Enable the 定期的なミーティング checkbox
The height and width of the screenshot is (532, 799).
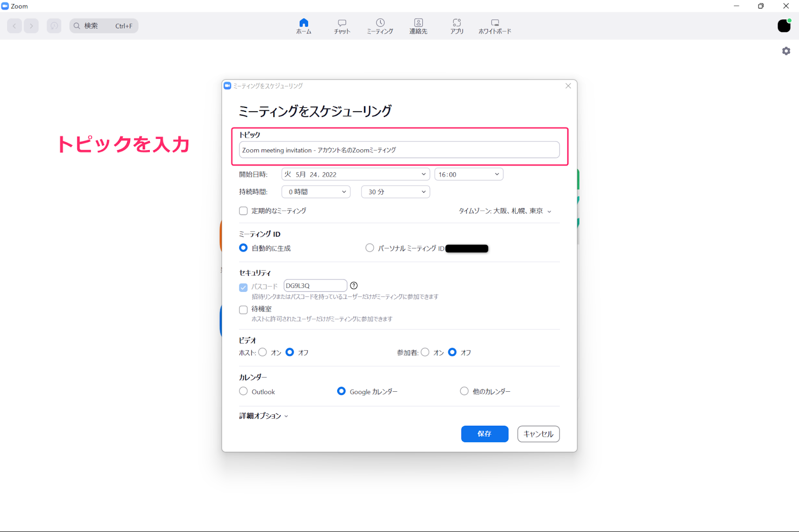(243, 211)
